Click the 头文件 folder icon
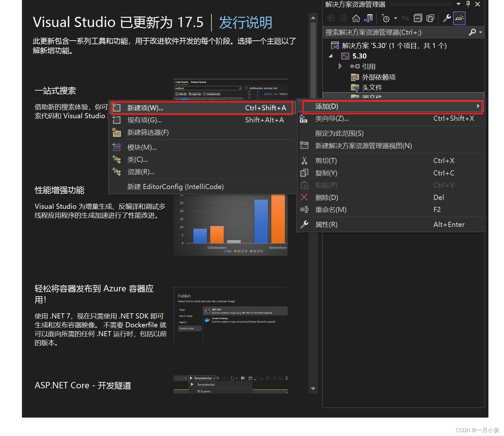This screenshot has width=504, height=436. click(355, 88)
